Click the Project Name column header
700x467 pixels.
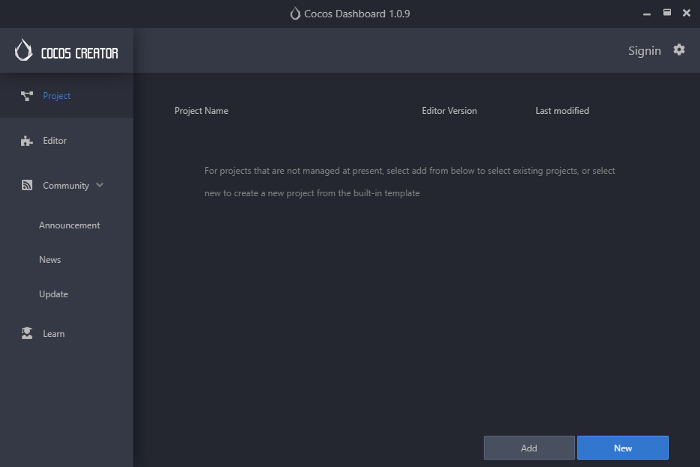tap(201, 111)
